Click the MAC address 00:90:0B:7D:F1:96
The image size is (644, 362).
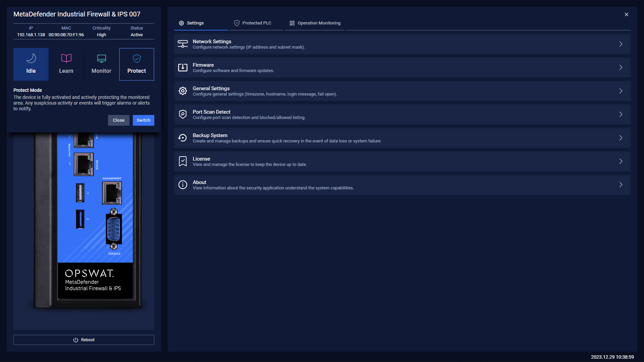coord(66,35)
